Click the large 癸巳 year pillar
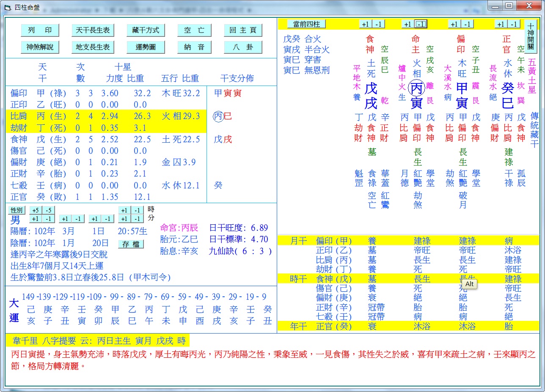The image size is (545, 392). click(508, 95)
